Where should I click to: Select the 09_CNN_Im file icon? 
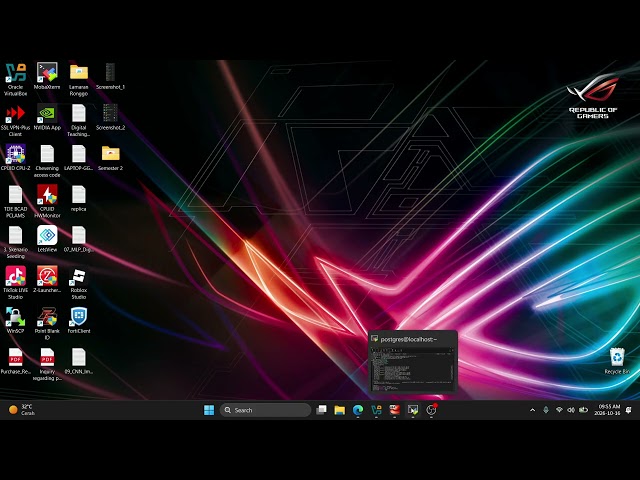point(79,361)
